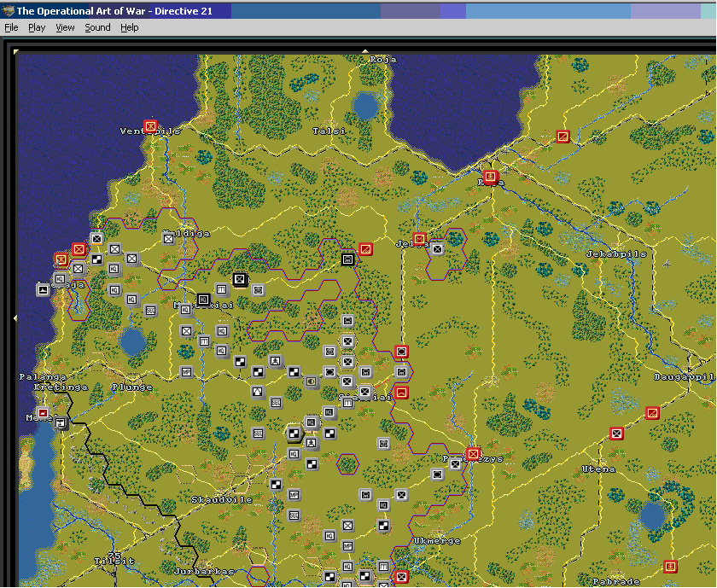Click the Utena town label
The image size is (717, 588).
click(598, 469)
